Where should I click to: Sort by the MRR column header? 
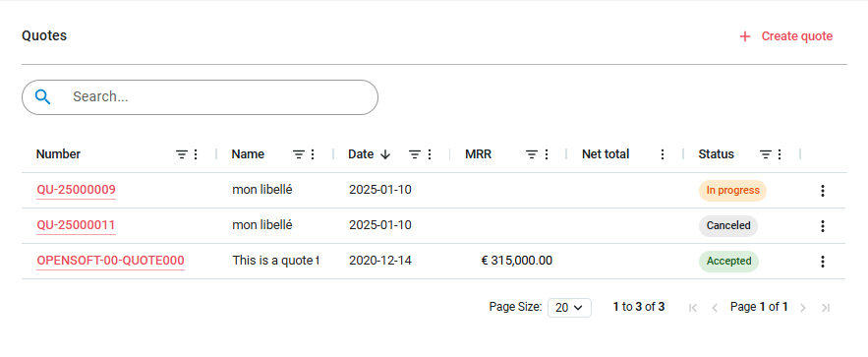tap(479, 154)
